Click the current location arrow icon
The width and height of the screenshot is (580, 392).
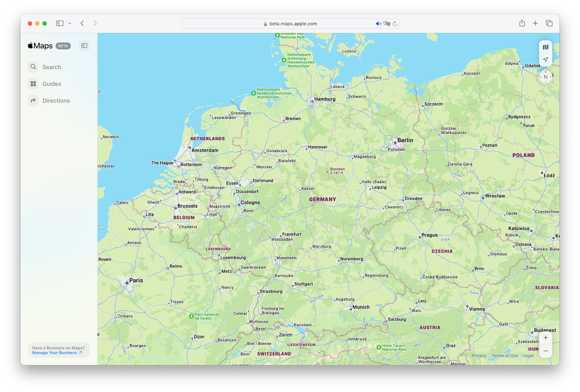click(x=546, y=60)
